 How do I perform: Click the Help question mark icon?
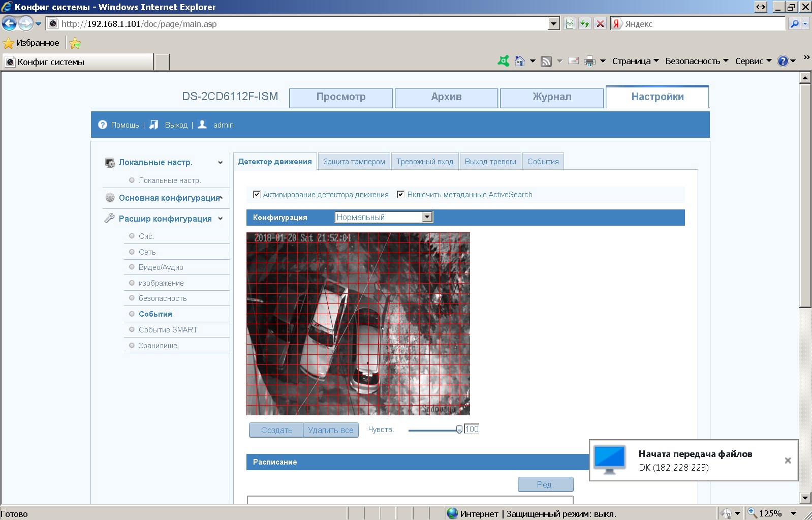pos(103,125)
